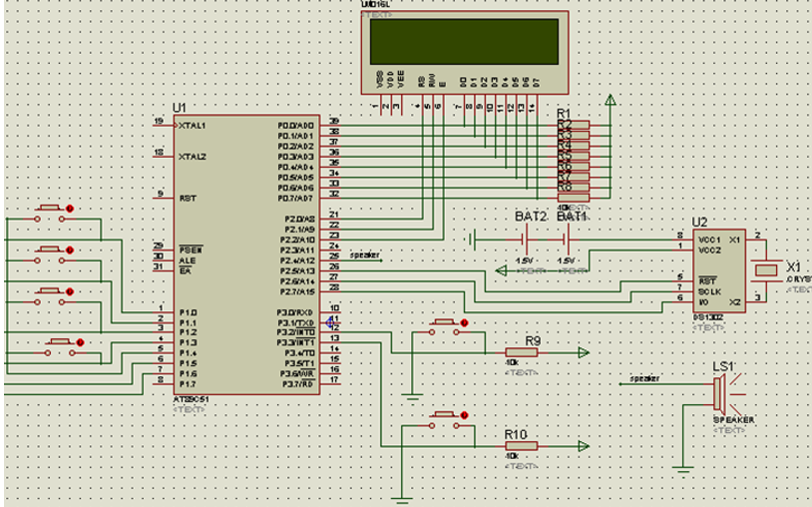Select the push button switch wired to P1.0

pyautogui.click(x=50, y=214)
